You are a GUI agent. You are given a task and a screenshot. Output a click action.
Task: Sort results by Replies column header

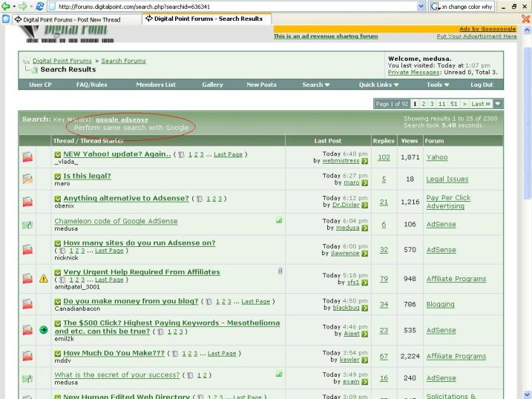click(x=384, y=141)
